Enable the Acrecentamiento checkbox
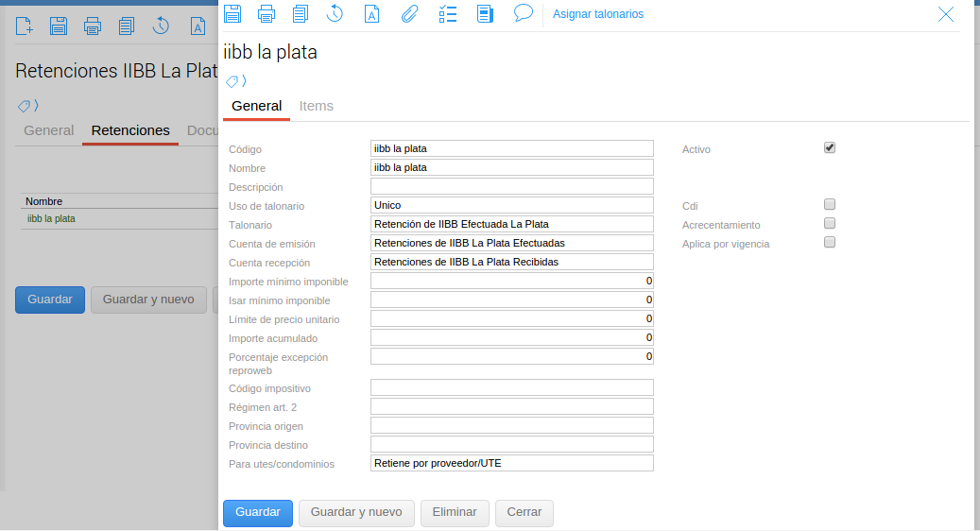The width and height of the screenshot is (980, 531). click(830, 223)
